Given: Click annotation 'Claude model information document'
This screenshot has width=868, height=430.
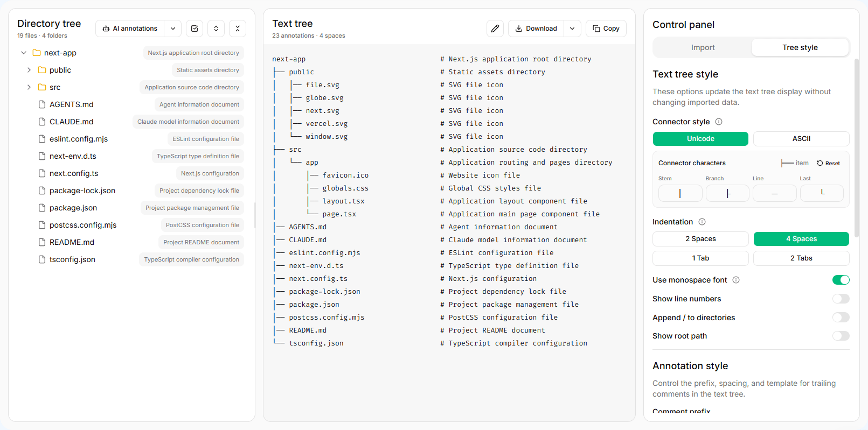Looking at the screenshot, I should tap(188, 122).
